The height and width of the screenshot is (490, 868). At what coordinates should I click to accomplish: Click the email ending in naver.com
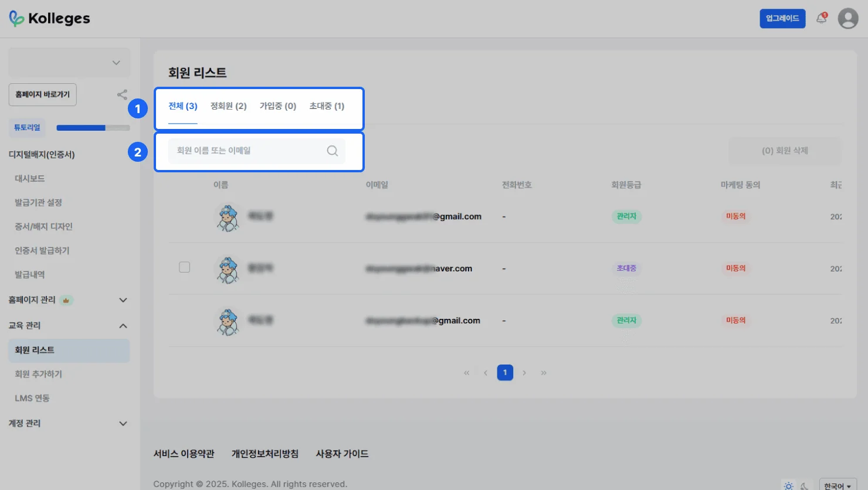click(x=419, y=269)
